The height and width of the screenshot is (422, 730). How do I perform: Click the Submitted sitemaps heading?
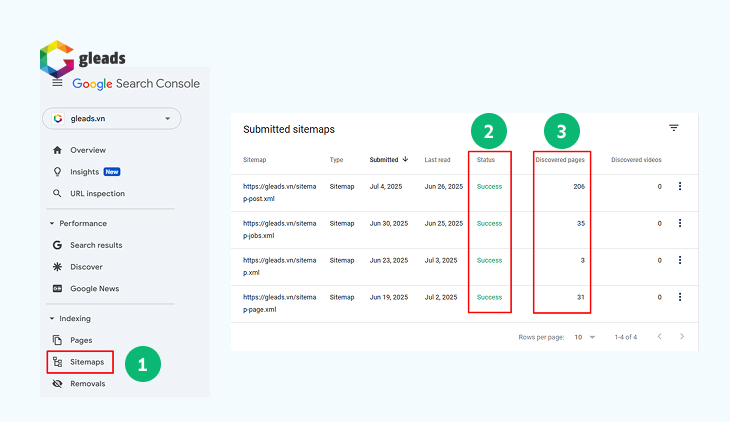pos(289,129)
